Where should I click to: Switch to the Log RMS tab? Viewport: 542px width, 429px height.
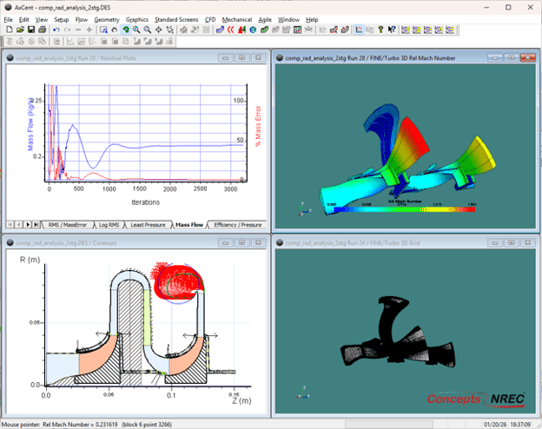pos(109,225)
